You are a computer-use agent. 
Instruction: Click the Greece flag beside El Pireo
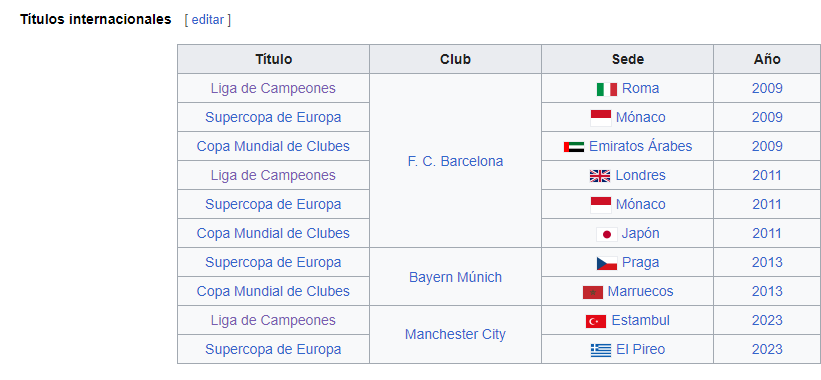601,350
